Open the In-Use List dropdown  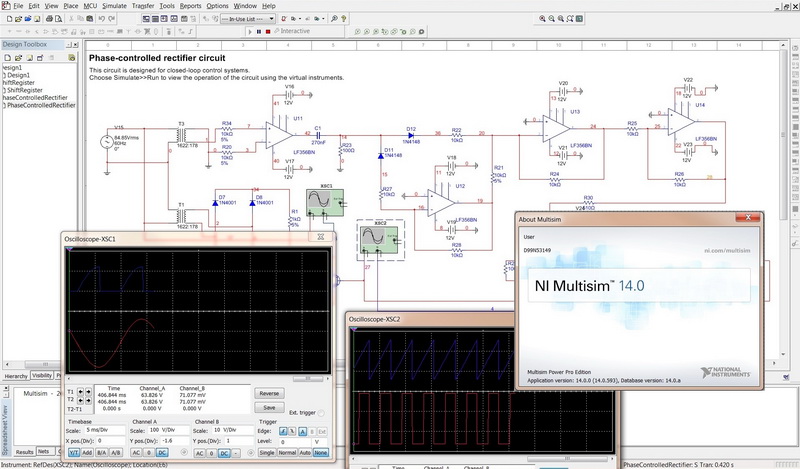(x=272, y=19)
